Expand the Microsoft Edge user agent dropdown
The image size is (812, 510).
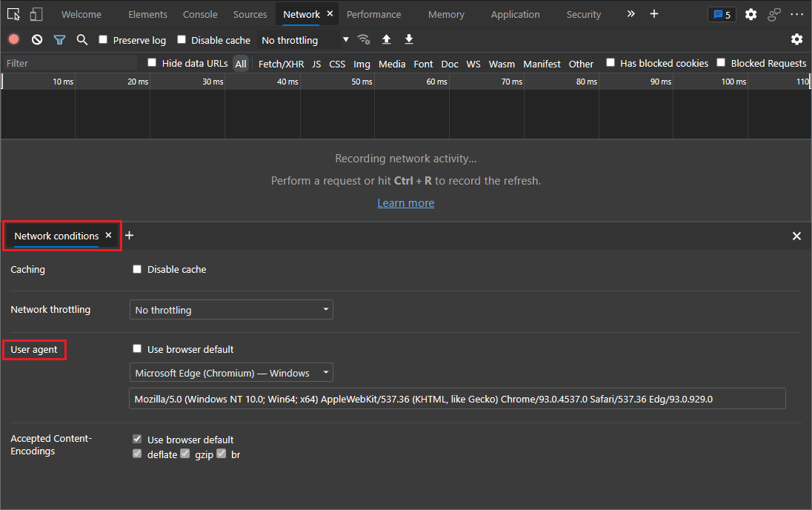[x=231, y=373]
